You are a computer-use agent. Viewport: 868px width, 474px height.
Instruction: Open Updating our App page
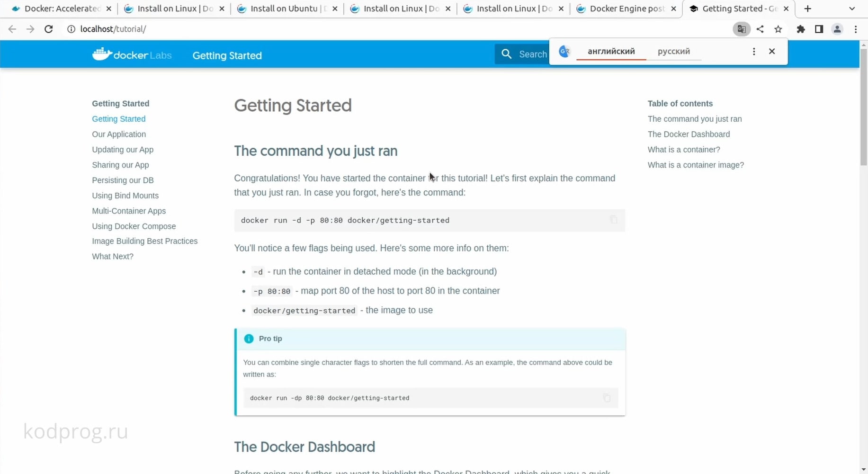123,150
